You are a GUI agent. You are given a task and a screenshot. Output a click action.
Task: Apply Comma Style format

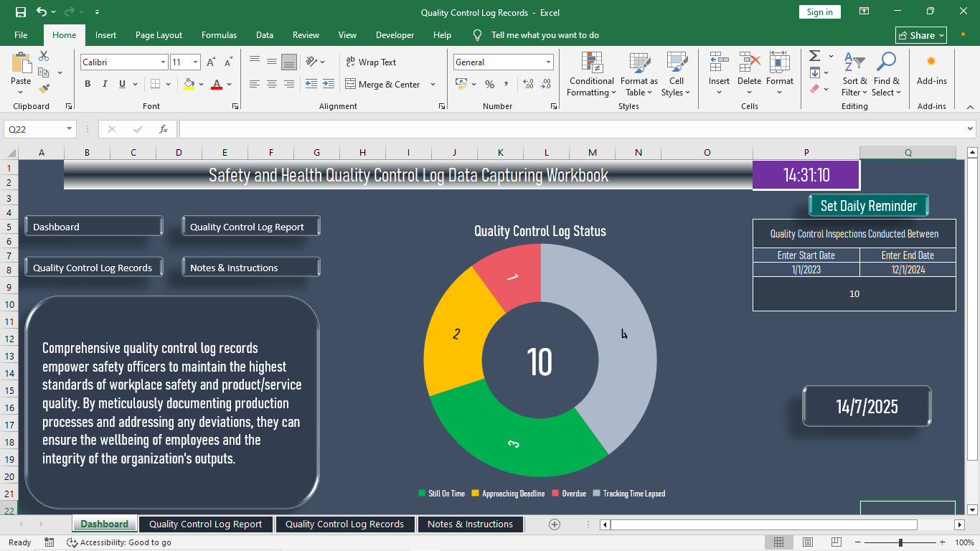[507, 84]
